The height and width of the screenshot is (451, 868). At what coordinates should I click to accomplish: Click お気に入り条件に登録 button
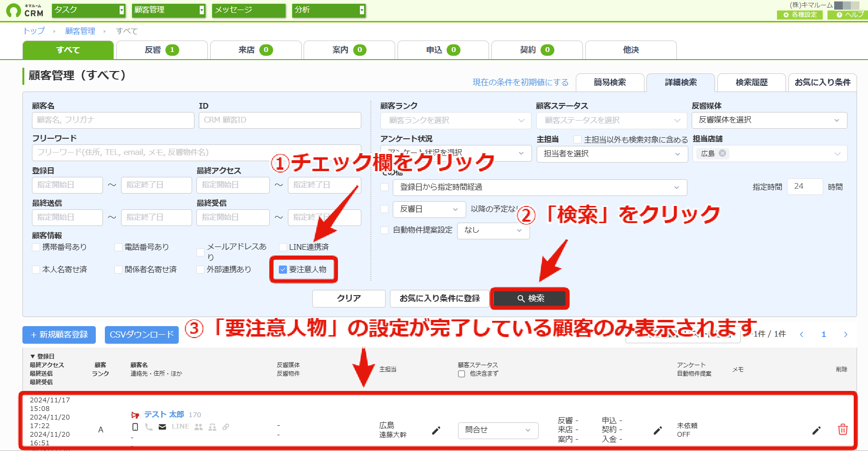pyautogui.click(x=439, y=298)
